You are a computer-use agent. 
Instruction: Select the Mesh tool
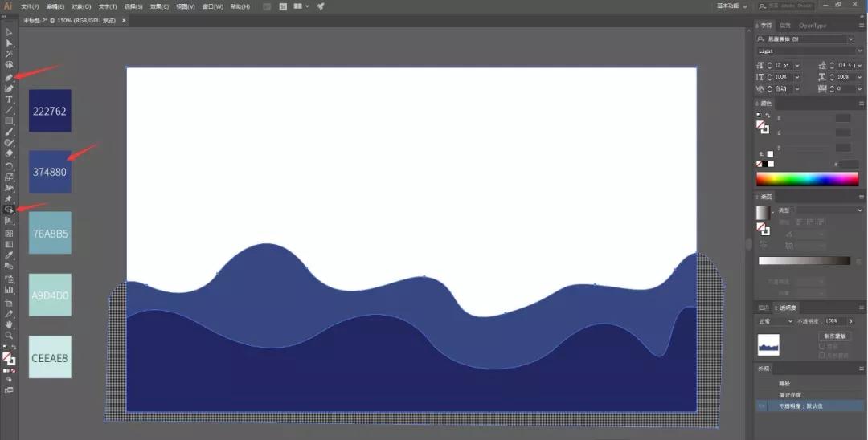click(9, 234)
